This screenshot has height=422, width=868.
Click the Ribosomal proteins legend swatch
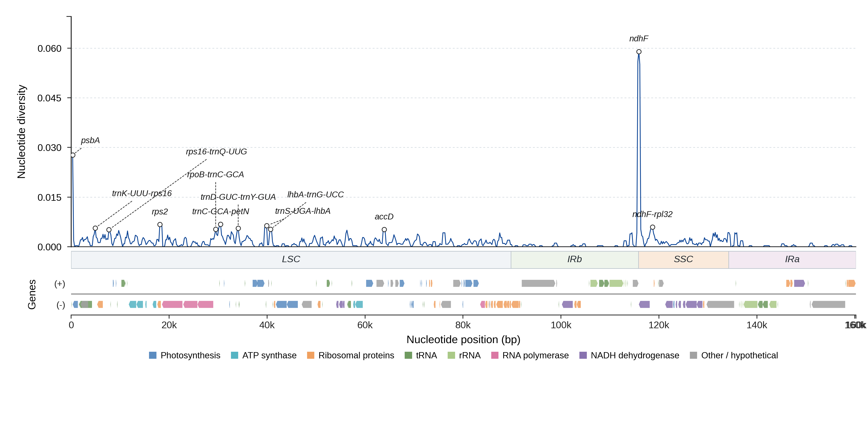point(311,355)
